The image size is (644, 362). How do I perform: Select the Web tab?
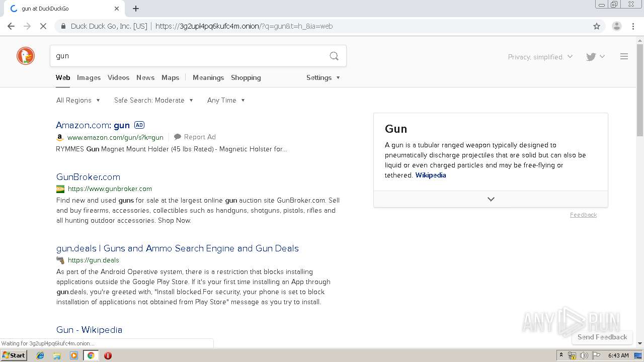[x=63, y=77]
